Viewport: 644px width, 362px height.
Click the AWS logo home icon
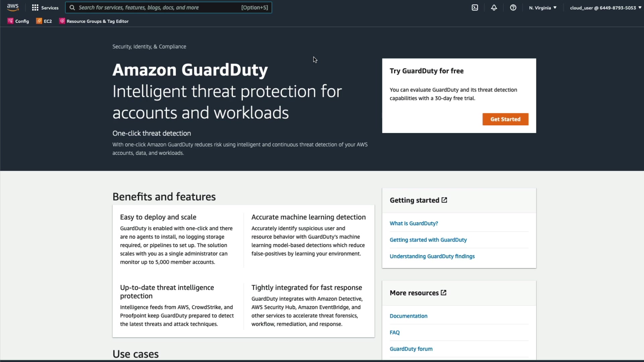[x=13, y=7]
